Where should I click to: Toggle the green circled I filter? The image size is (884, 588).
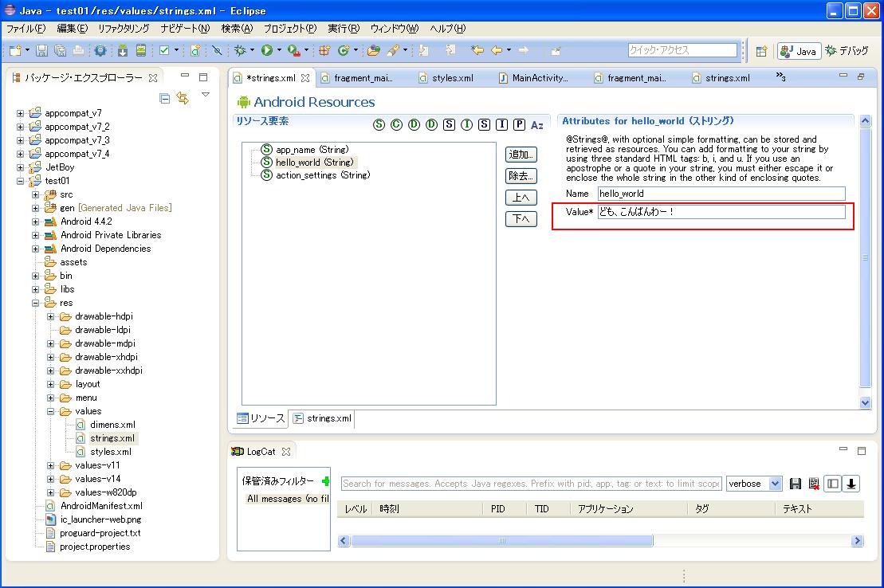(466, 124)
